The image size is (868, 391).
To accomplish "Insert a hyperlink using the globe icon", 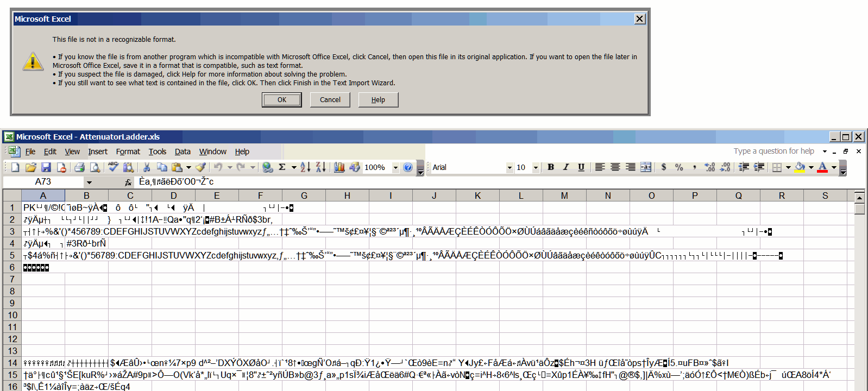I will click(x=267, y=167).
